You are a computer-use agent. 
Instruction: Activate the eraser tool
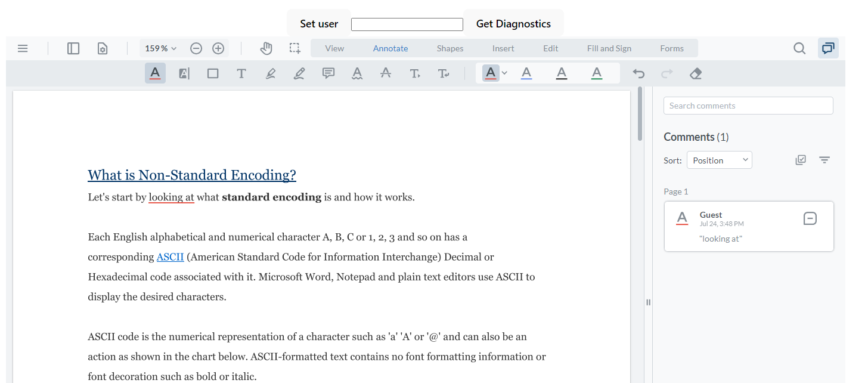(695, 73)
